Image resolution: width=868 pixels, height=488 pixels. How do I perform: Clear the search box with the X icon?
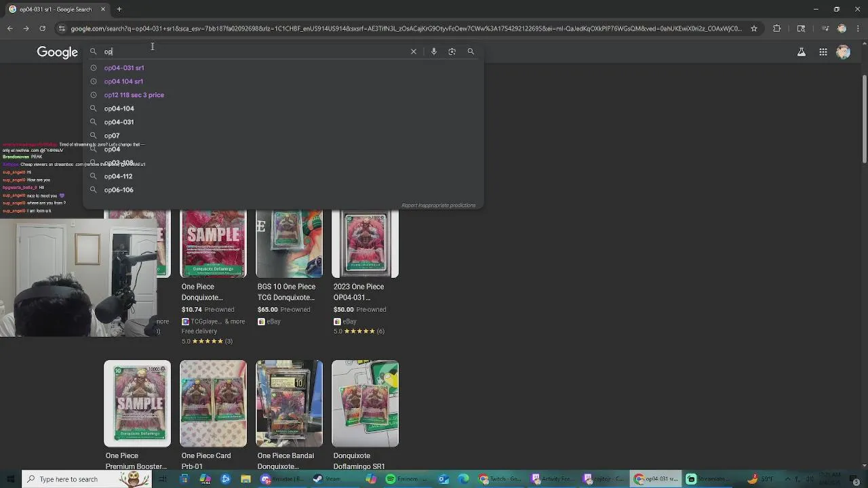(414, 52)
